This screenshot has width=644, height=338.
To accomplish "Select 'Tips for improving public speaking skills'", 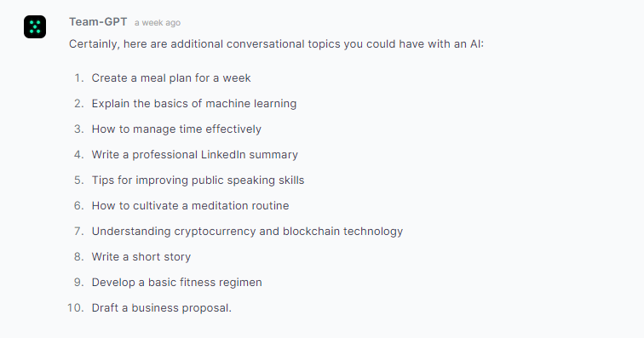I will tap(198, 180).
